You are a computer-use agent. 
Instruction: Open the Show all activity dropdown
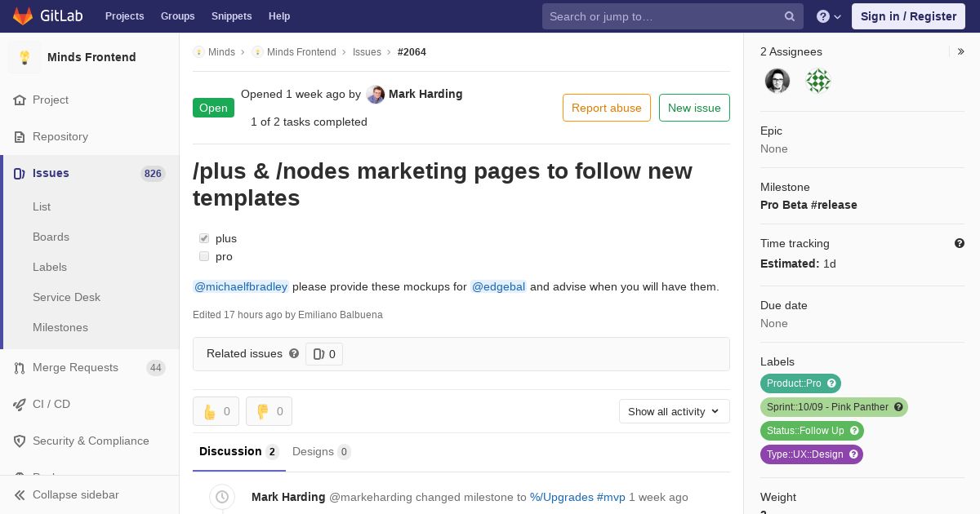674,411
